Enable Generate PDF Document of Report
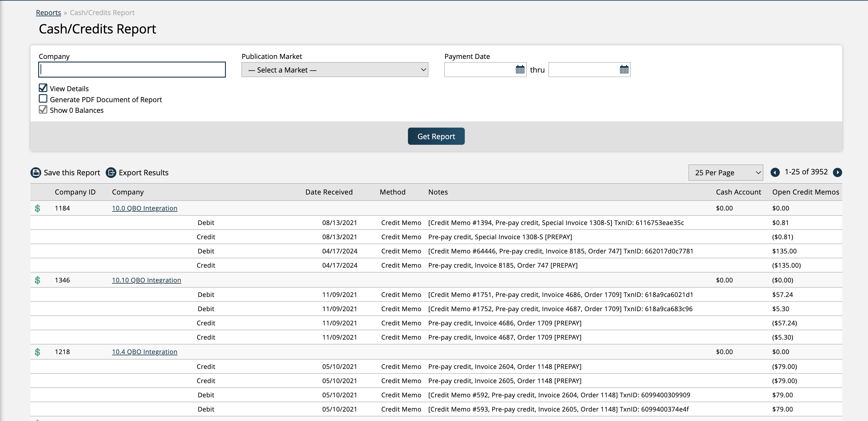This screenshot has width=868, height=421. point(43,99)
